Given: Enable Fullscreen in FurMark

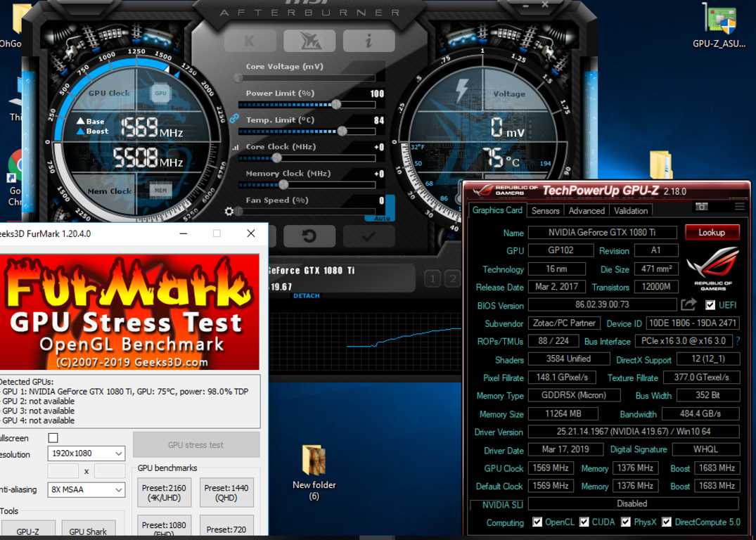Looking at the screenshot, I should 53,437.
